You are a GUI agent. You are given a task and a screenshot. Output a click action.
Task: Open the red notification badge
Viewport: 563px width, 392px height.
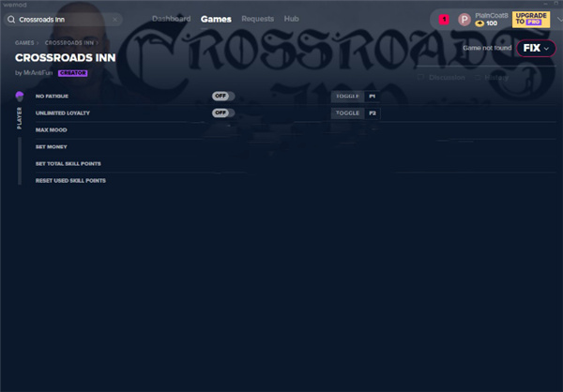click(x=444, y=20)
